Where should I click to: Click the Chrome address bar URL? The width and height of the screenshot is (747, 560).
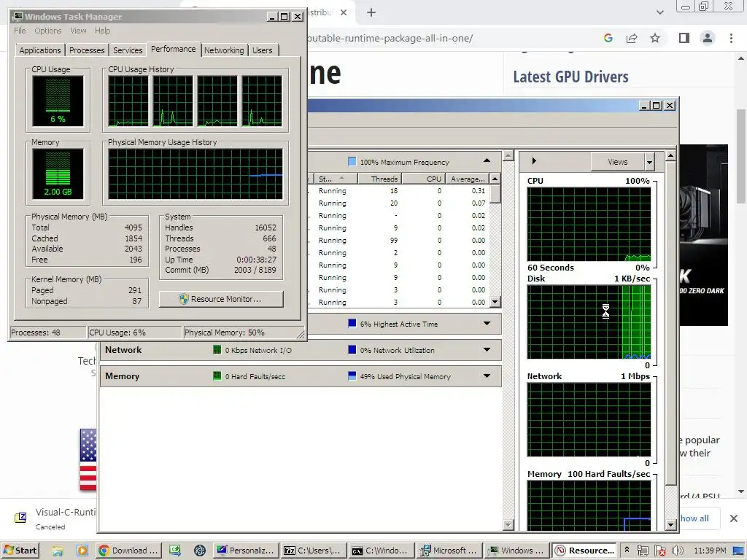pos(390,38)
